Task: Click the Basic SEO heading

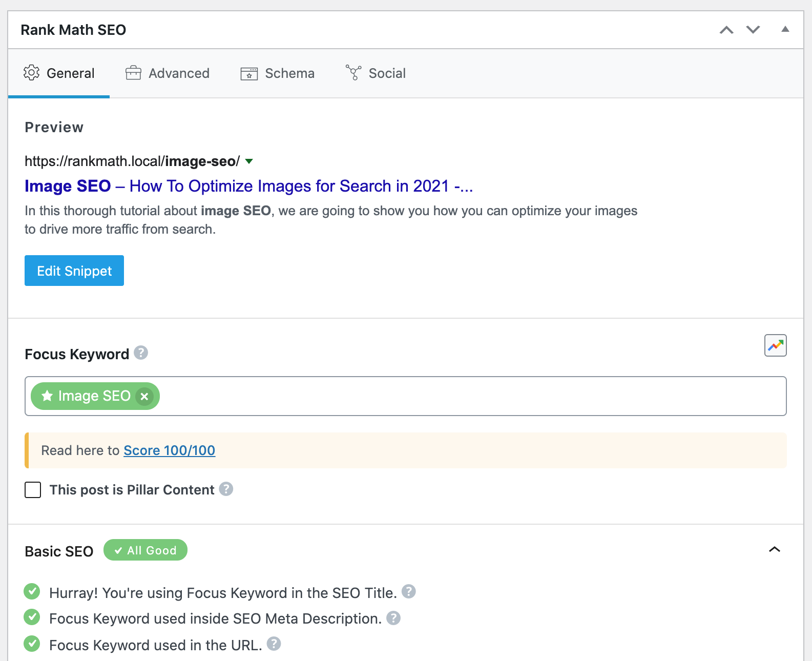Action: tap(59, 551)
